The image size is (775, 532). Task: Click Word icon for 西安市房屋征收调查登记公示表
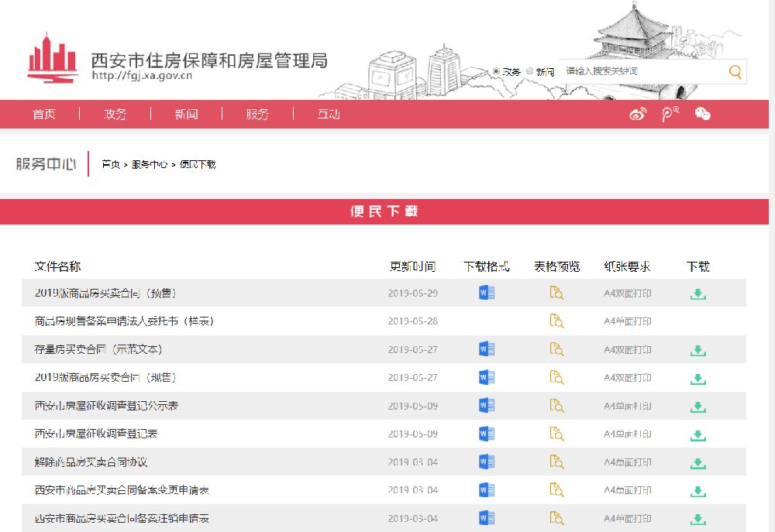(x=487, y=406)
